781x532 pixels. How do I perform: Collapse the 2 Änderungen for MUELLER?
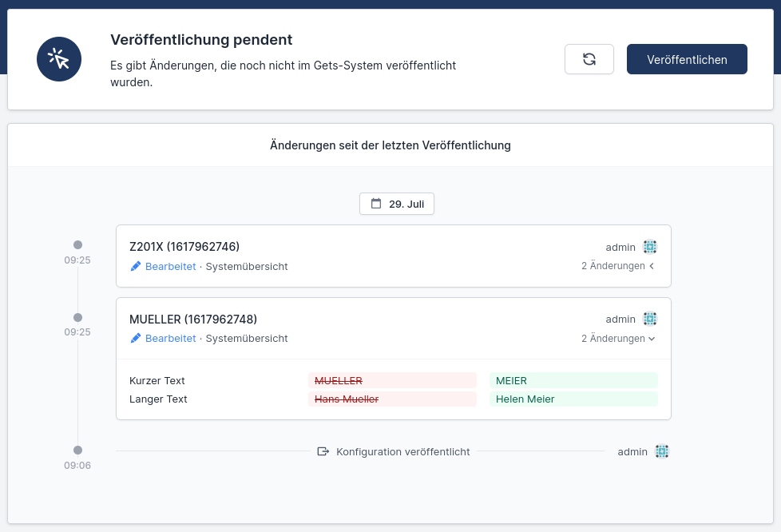pyautogui.click(x=618, y=338)
